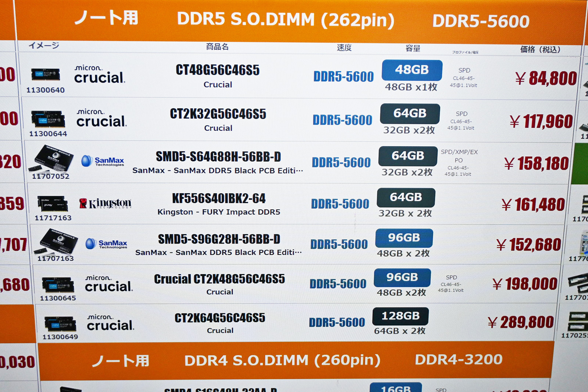Open the SanMax box image labeled 11707052
The image size is (588, 392).
click(x=51, y=159)
